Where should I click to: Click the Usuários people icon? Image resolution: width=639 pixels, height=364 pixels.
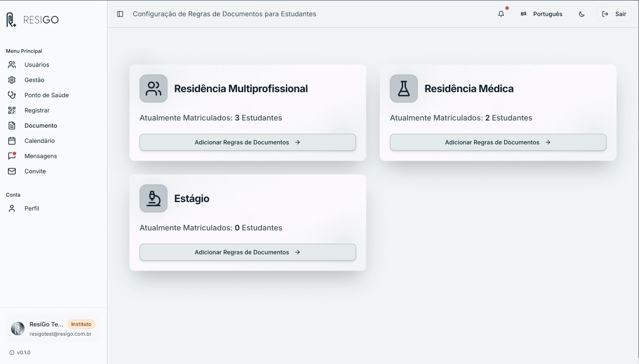(x=12, y=65)
